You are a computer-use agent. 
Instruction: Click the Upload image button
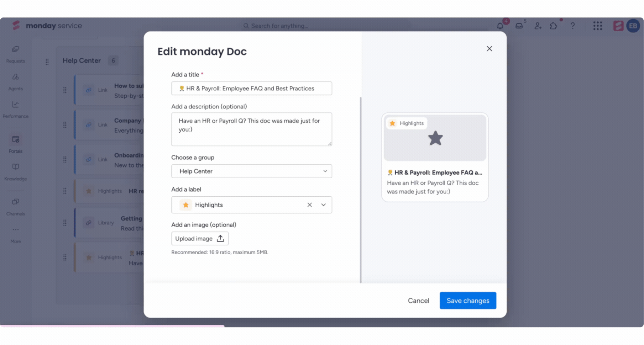[200, 238]
